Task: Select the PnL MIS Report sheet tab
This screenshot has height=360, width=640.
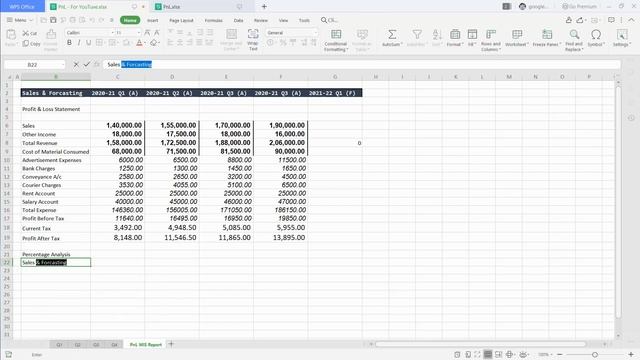Action: coord(146,344)
